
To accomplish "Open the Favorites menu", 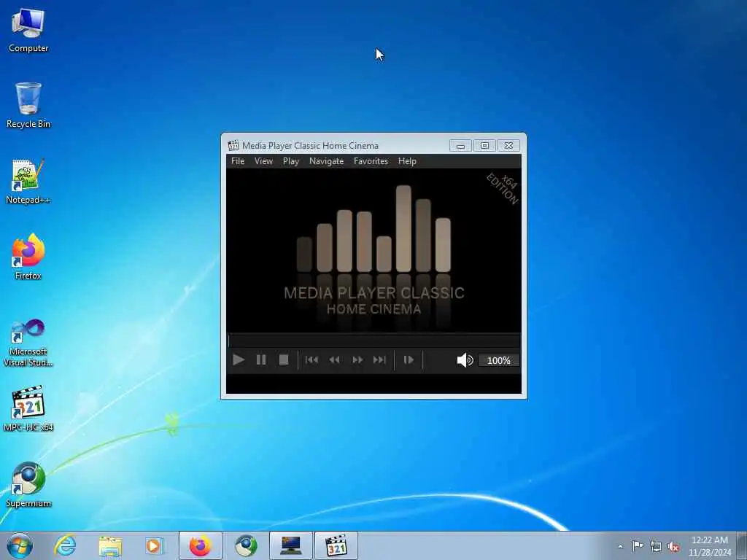I will click(371, 161).
